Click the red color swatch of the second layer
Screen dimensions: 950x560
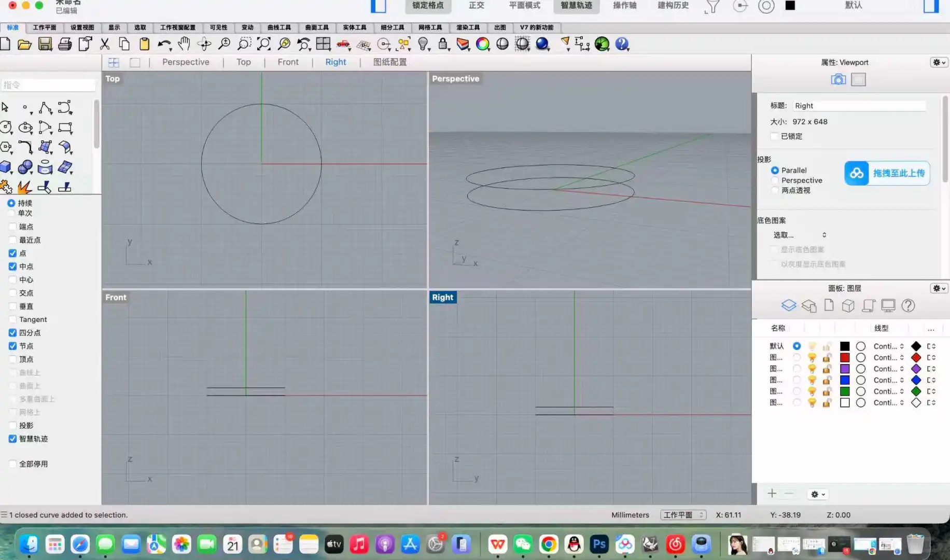(x=845, y=357)
